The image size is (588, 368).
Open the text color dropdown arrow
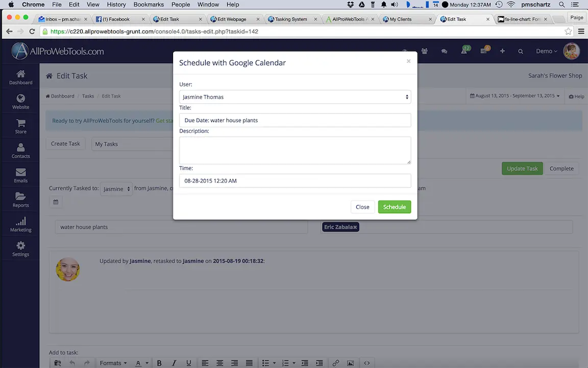click(147, 363)
